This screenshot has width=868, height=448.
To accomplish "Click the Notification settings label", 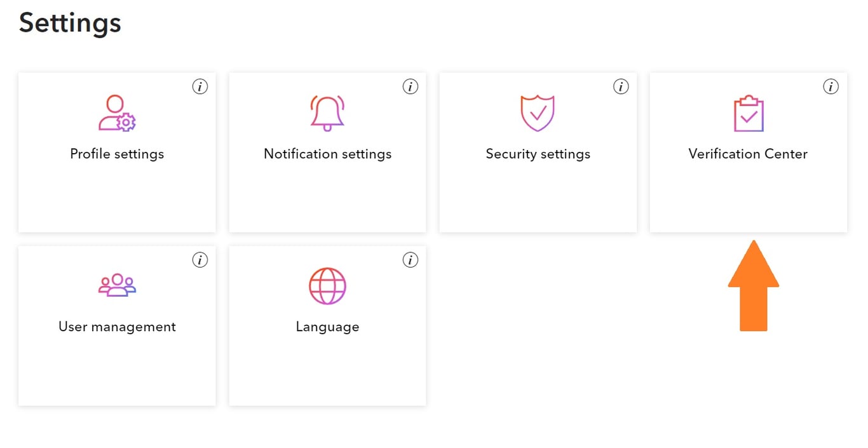I will tap(327, 154).
